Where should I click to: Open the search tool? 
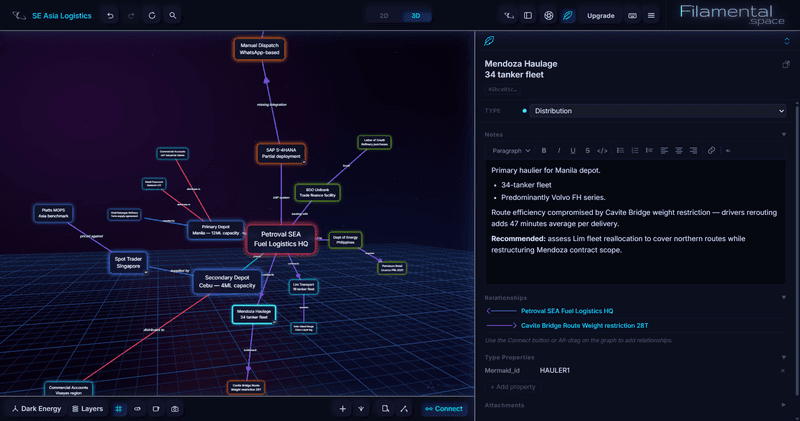[x=173, y=16]
